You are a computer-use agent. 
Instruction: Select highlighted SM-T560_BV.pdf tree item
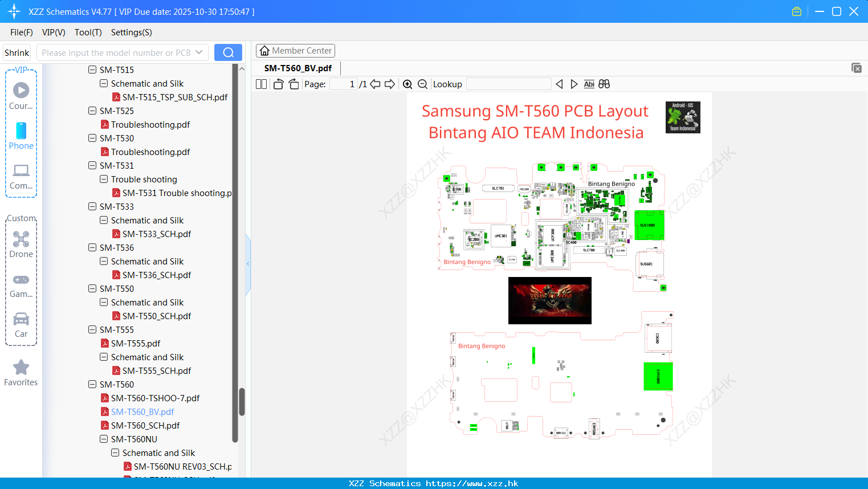[142, 411]
